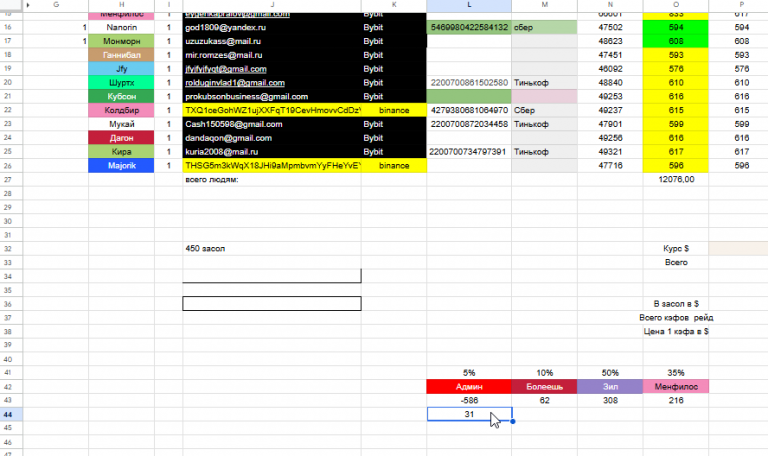Click card number 2200700861502580
768x456 pixels.
point(469,83)
